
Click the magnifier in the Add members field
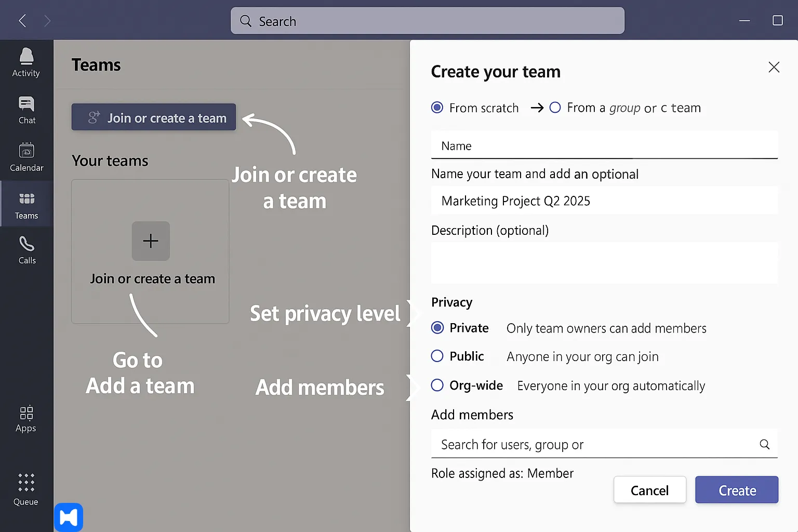pyautogui.click(x=764, y=444)
